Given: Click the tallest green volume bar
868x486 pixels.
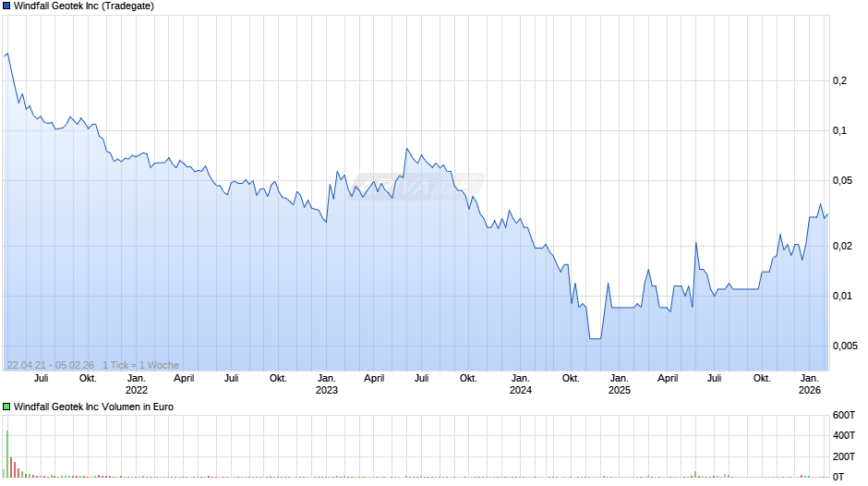Looking at the screenshot, I should [x=7, y=454].
